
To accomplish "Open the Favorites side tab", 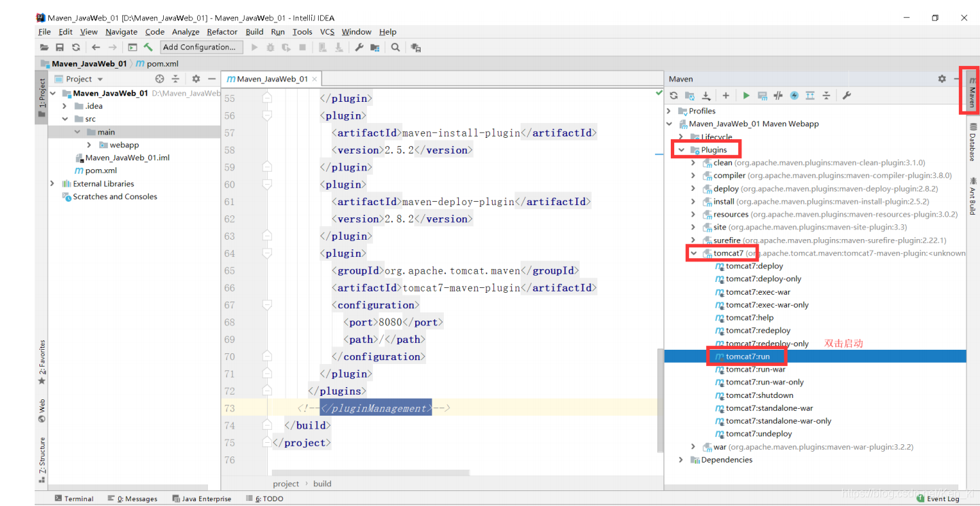I will 41,362.
